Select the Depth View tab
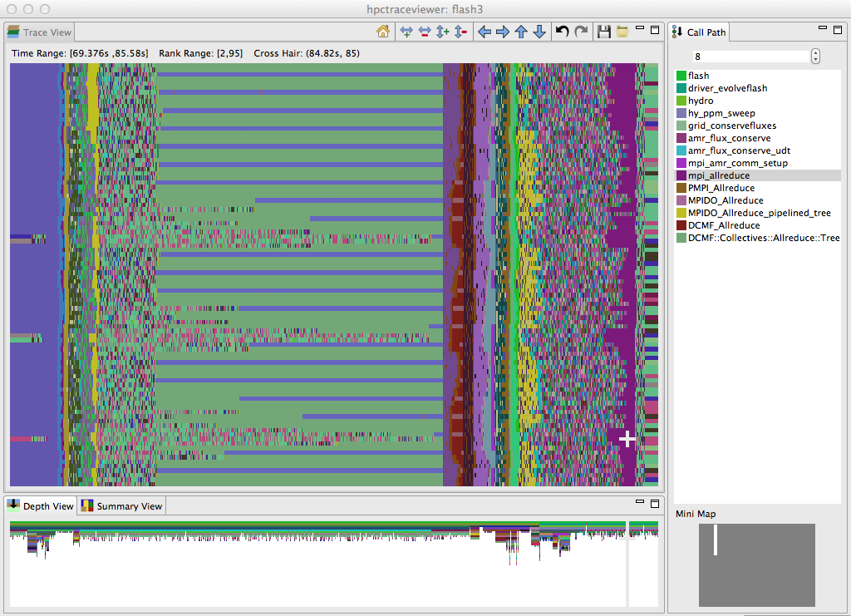851x616 pixels. point(41,506)
